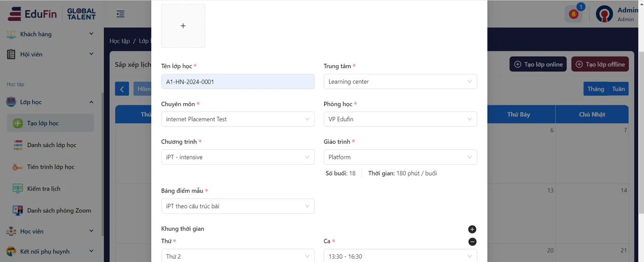Image resolution: width=644 pixels, height=262 pixels.
Task: Switch calendar to Tuần view
Action: pyautogui.click(x=618, y=89)
